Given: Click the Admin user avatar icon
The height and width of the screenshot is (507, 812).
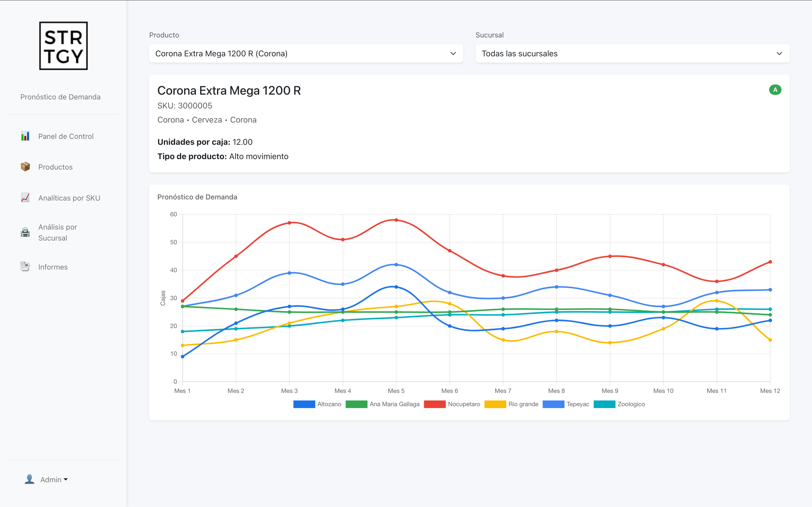Looking at the screenshot, I should pos(30,479).
